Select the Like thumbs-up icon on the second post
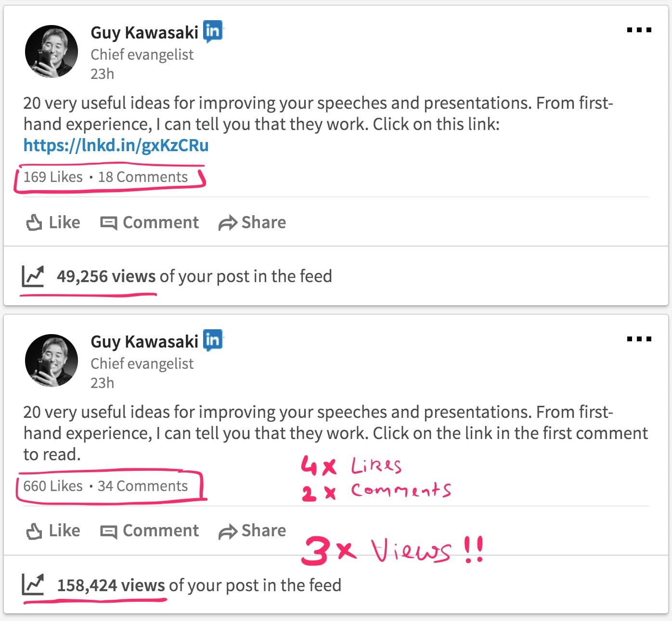 (x=33, y=530)
